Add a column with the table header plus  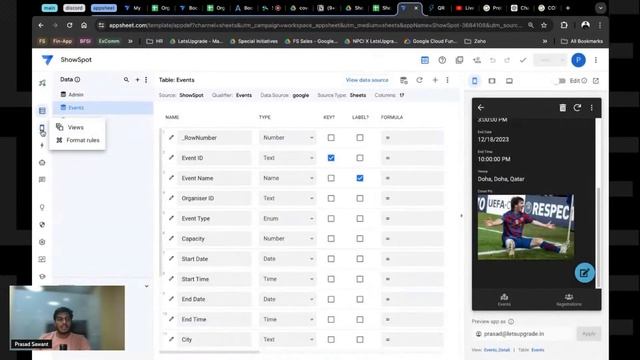pyautogui.click(x=435, y=80)
